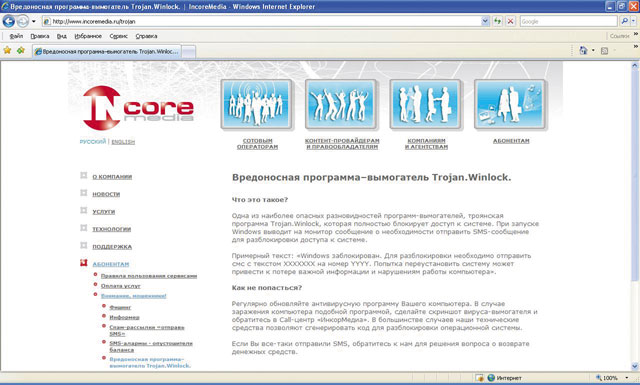Open the Внимание, мошенники! sublink
Viewport: 640px width, 385px height.
[133, 296]
